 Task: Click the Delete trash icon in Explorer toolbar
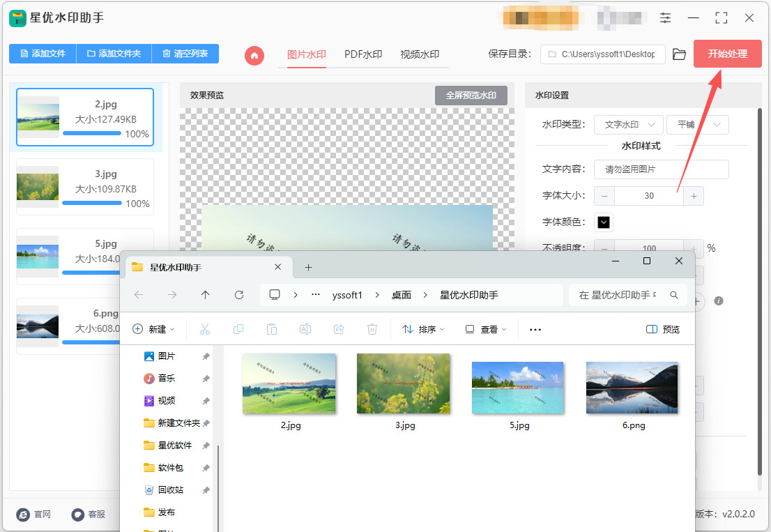372,329
